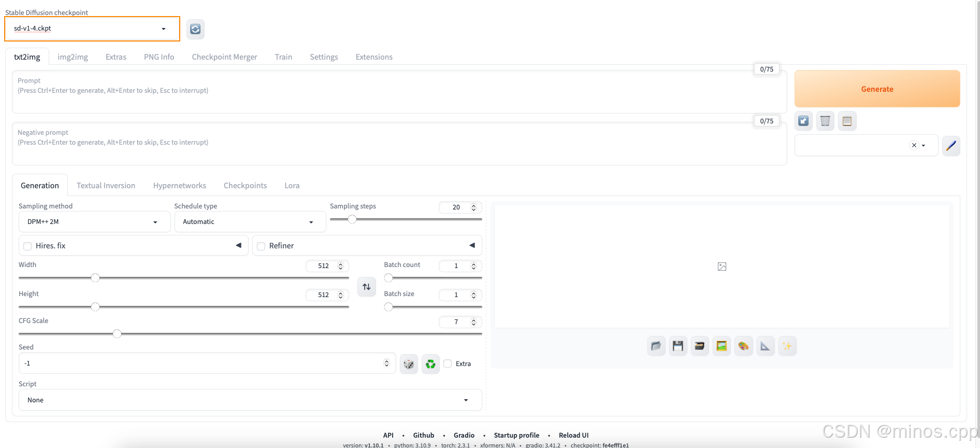This screenshot has height=448, width=980.
Task: Click the Height slider handle
Action: (95, 307)
